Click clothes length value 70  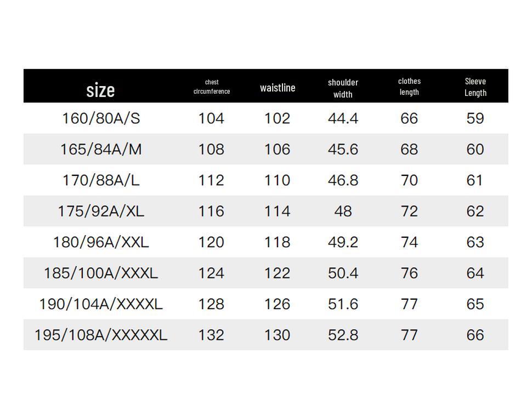point(409,180)
